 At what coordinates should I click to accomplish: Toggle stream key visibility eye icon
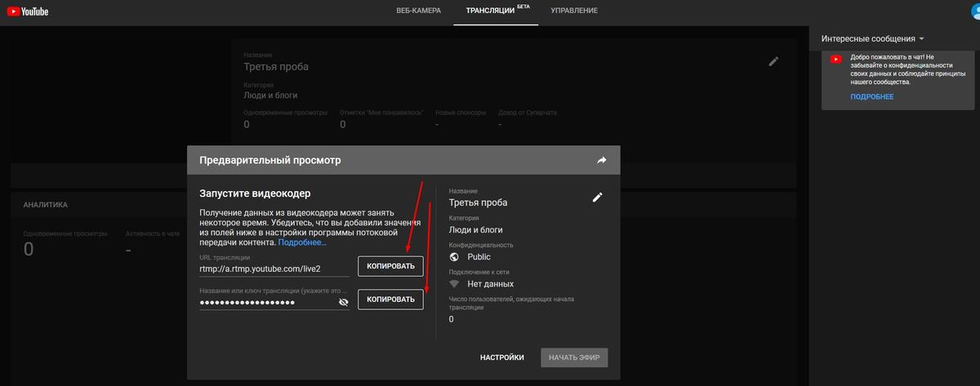point(343,302)
